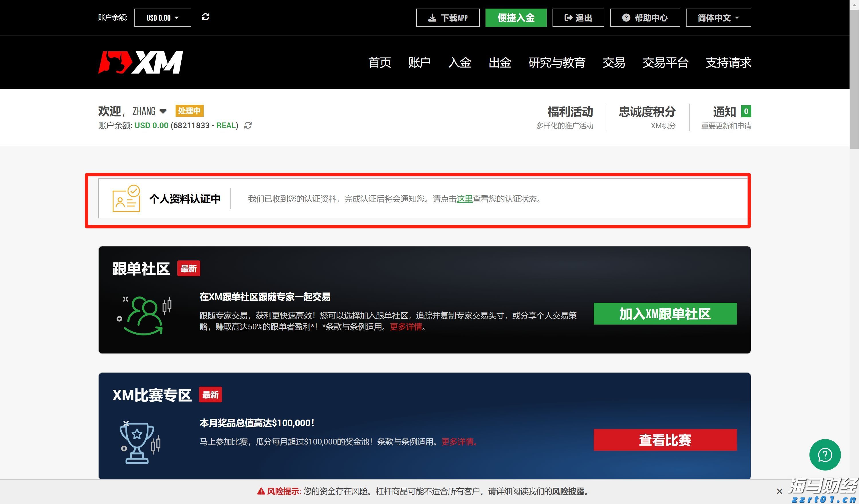The height and width of the screenshot is (504, 859).
Task: Click the 这里 link to check verification status
Action: (x=464, y=199)
